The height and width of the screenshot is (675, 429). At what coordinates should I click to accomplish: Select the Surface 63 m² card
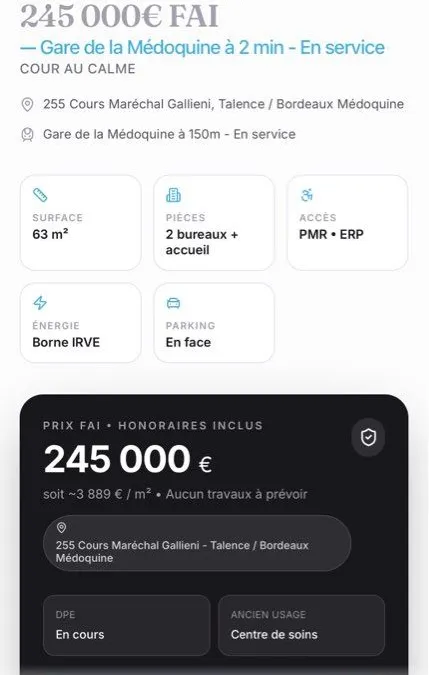(x=80, y=223)
